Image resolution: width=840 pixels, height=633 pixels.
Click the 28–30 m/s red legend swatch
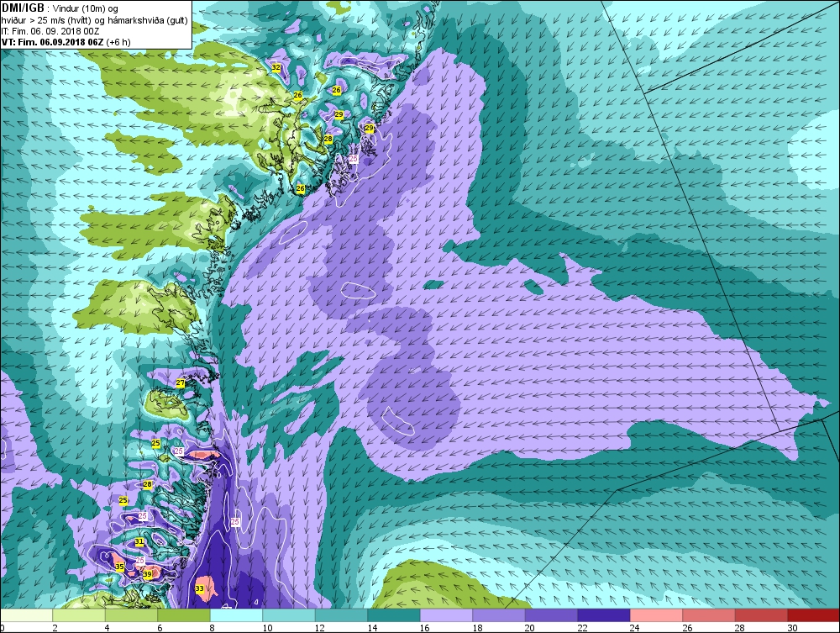coord(761,615)
